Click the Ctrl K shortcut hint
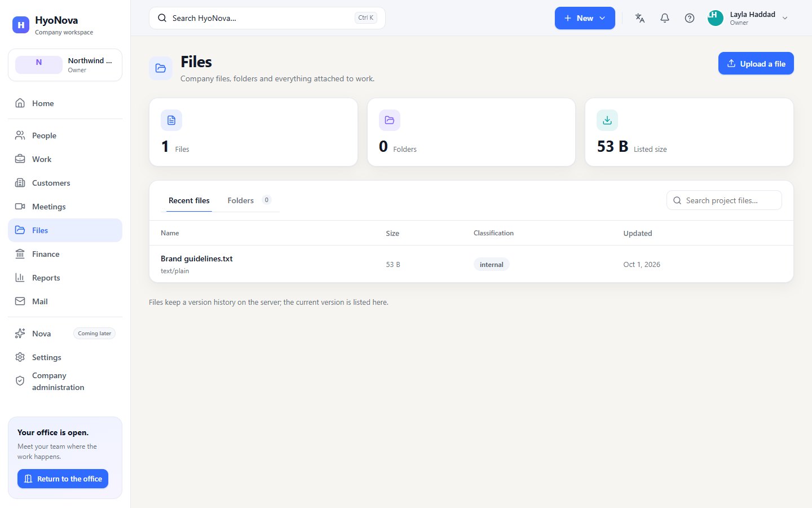This screenshot has height=508, width=812. pos(366,18)
